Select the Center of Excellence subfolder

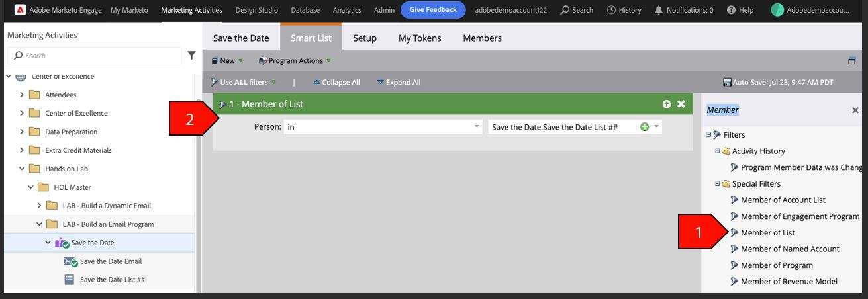76,113
